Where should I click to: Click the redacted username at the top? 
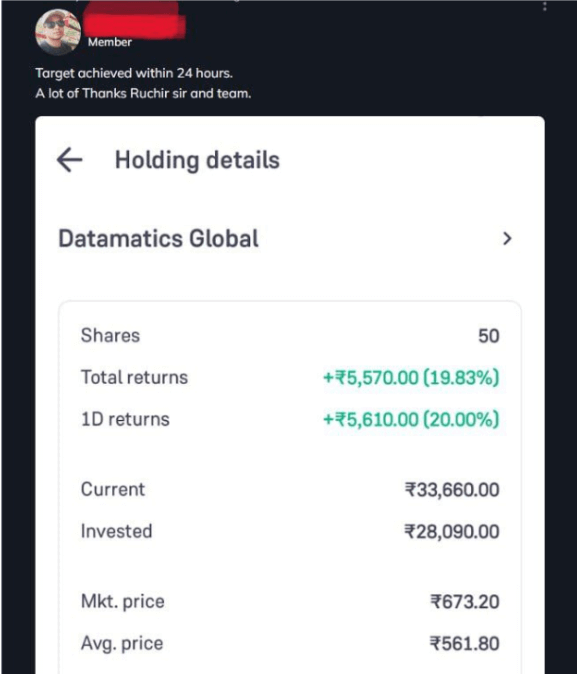coord(134,19)
